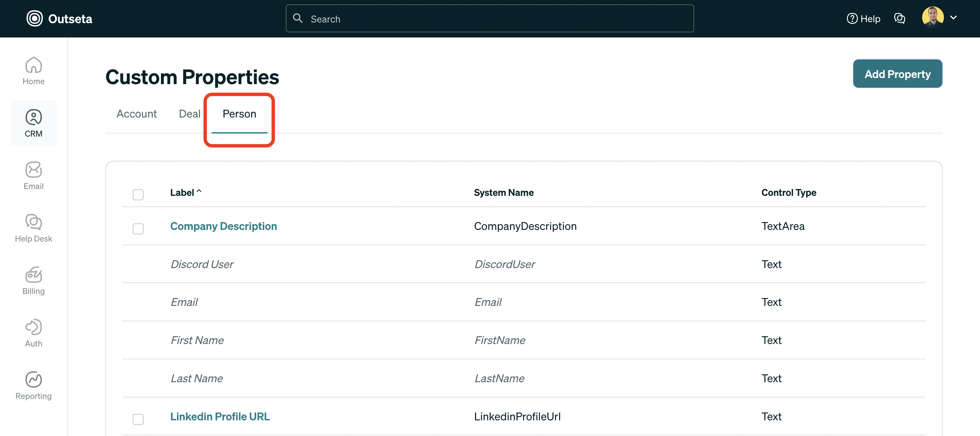Open the Billing section
Image resolution: width=980 pixels, height=436 pixels.
(33, 281)
